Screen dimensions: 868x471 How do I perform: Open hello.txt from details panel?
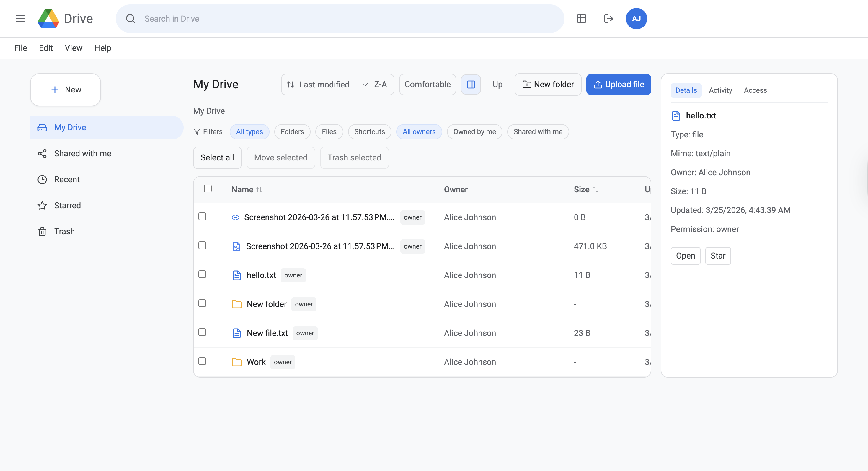[x=685, y=256]
